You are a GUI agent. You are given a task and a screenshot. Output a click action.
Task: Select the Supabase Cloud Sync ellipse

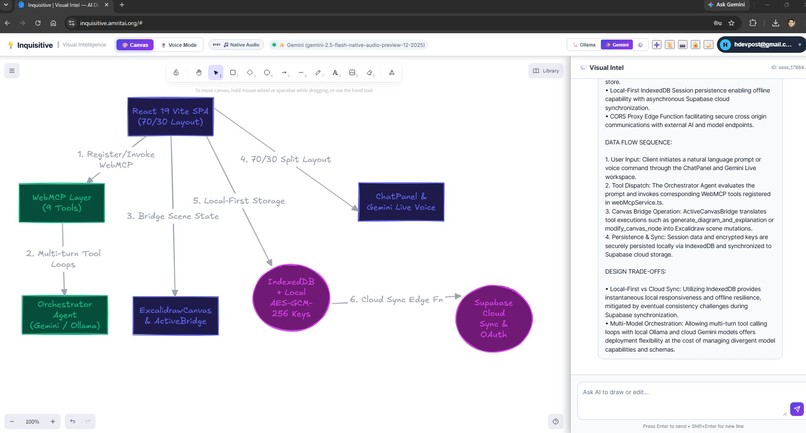[494, 319]
